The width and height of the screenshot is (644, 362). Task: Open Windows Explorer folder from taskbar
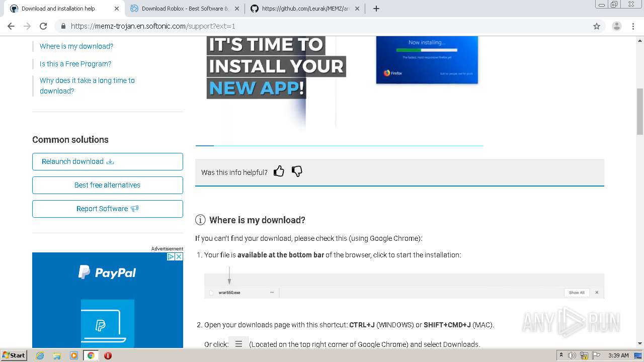(x=57, y=355)
